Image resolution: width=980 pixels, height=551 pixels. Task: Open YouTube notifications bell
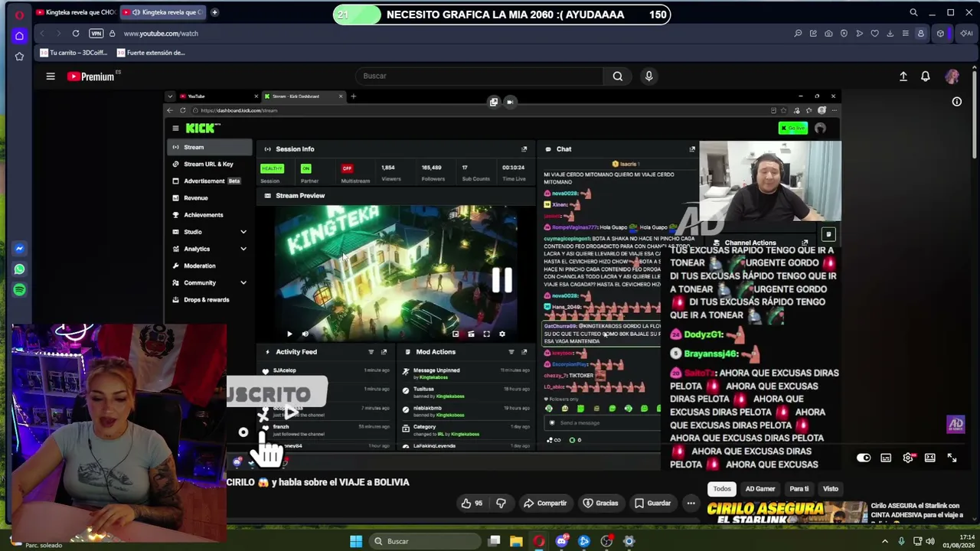pyautogui.click(x=926, y=77)
